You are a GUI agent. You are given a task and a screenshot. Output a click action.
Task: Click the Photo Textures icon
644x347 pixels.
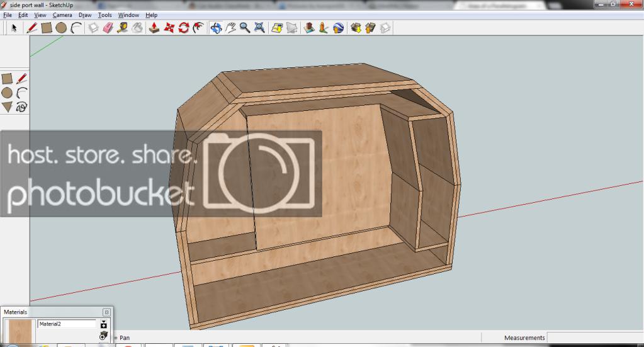click(324, 28)
